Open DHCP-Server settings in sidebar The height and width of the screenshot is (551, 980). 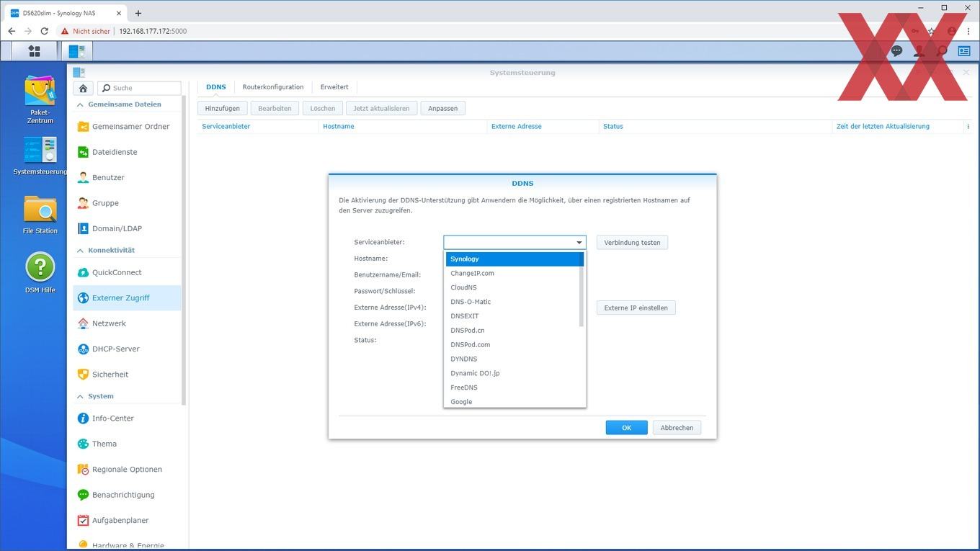coord(127,349)
